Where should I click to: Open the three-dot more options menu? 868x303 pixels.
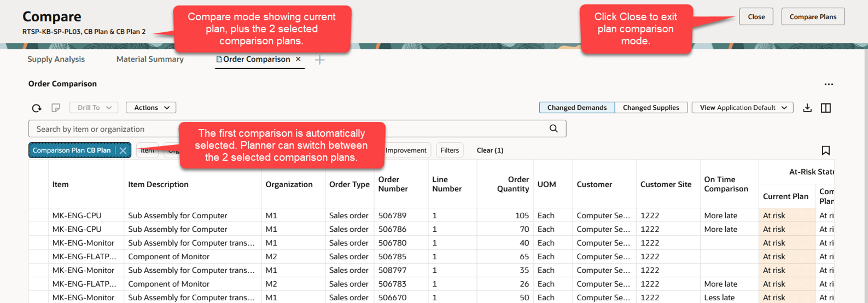tap(829, 84)
